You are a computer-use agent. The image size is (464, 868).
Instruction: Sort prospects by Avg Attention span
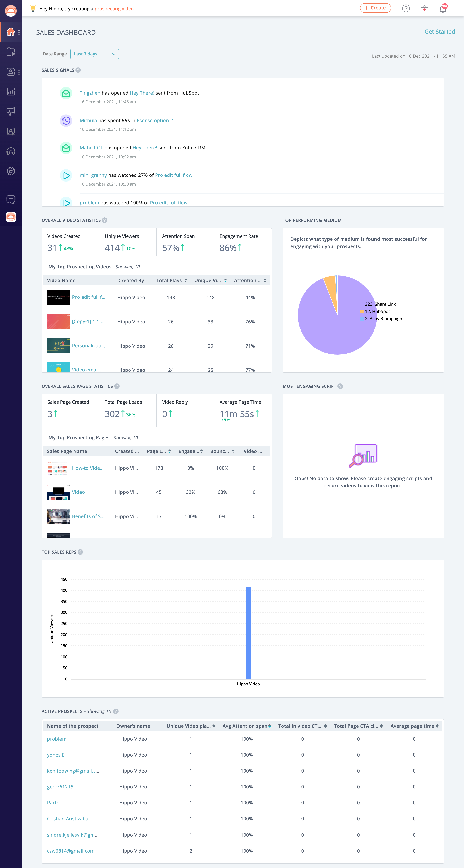(270, 726)
